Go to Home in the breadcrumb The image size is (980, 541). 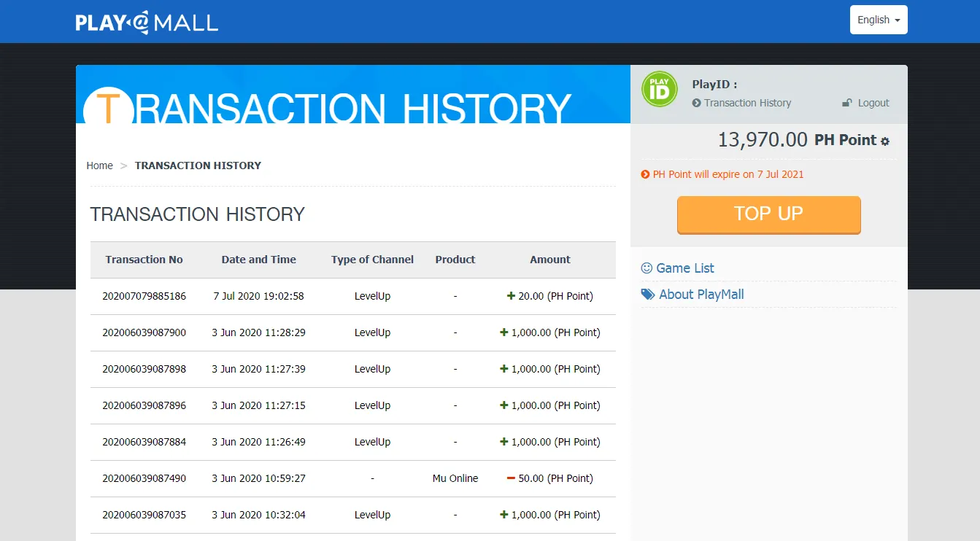point(100,166)
